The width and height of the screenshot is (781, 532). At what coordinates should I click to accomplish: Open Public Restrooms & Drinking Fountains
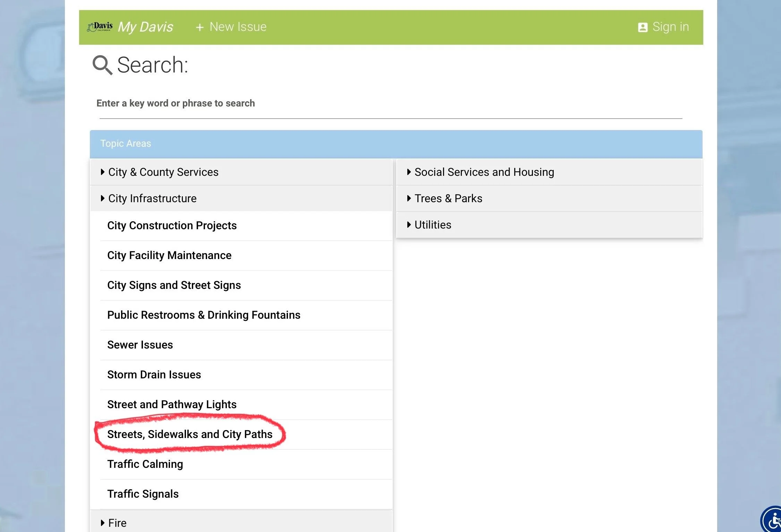coord(204,315)
